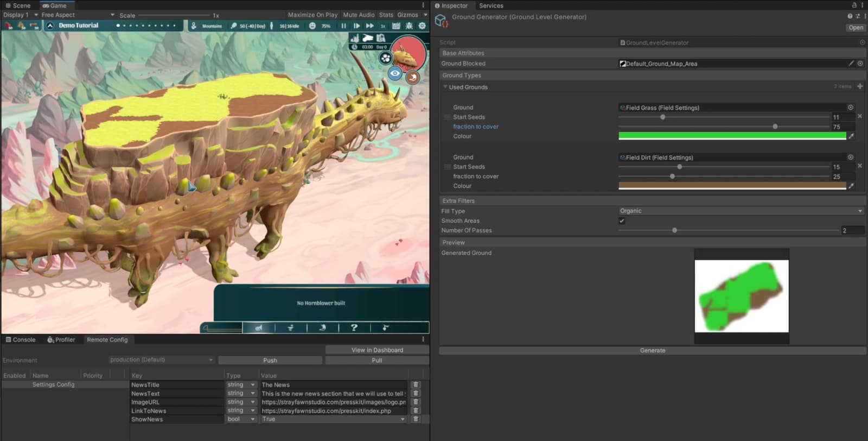Click the Open button in Inspector

click(x=856, y=28)
